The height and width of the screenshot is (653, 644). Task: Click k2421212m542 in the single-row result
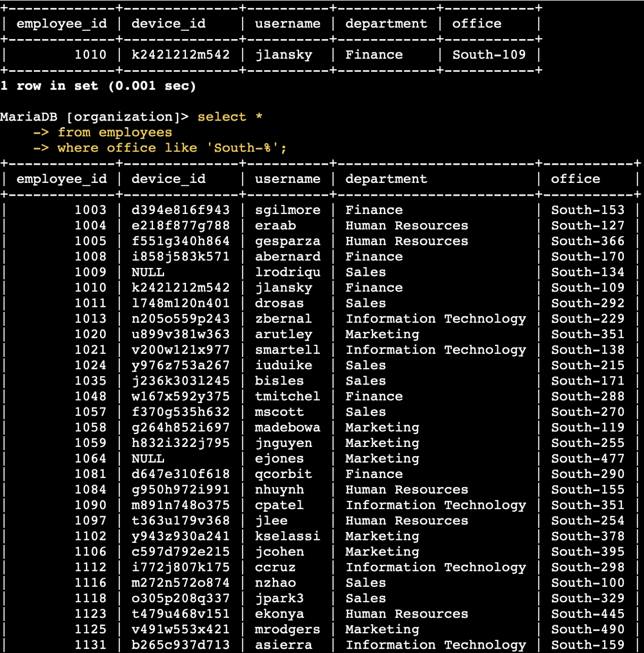pos(180,55)
